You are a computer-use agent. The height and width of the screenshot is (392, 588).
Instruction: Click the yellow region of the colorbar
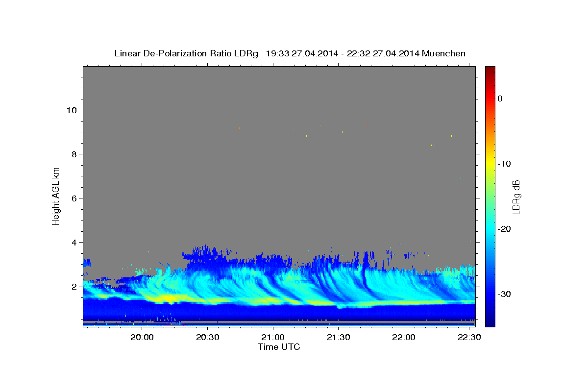tap(490, 164)
